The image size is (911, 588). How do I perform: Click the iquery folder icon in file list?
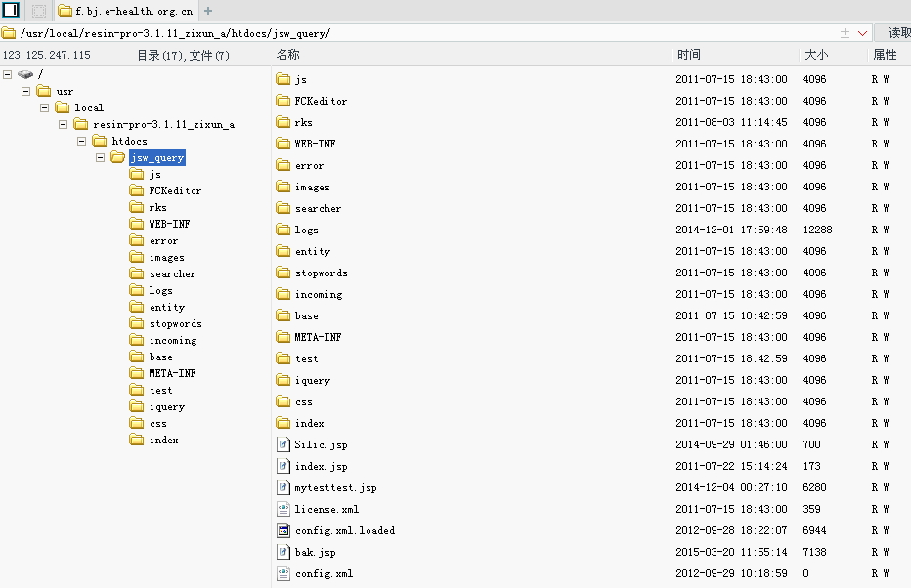coord(283,380)
